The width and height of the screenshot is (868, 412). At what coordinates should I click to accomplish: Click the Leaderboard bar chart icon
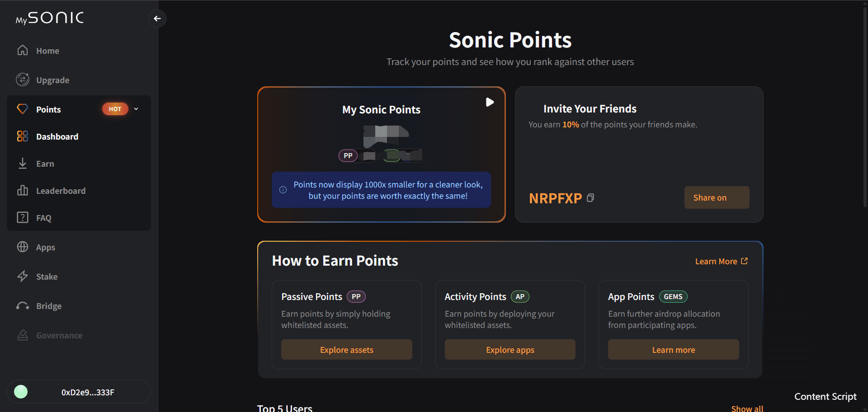(x=23, y=190)
